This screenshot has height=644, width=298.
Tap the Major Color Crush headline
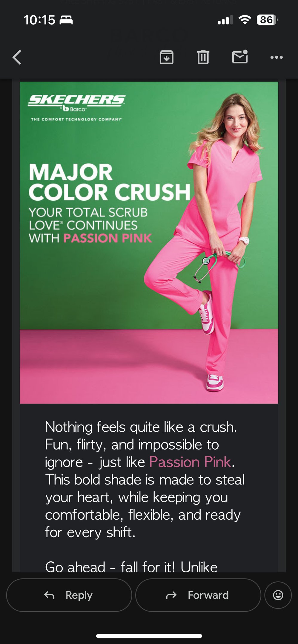(110, 182)
